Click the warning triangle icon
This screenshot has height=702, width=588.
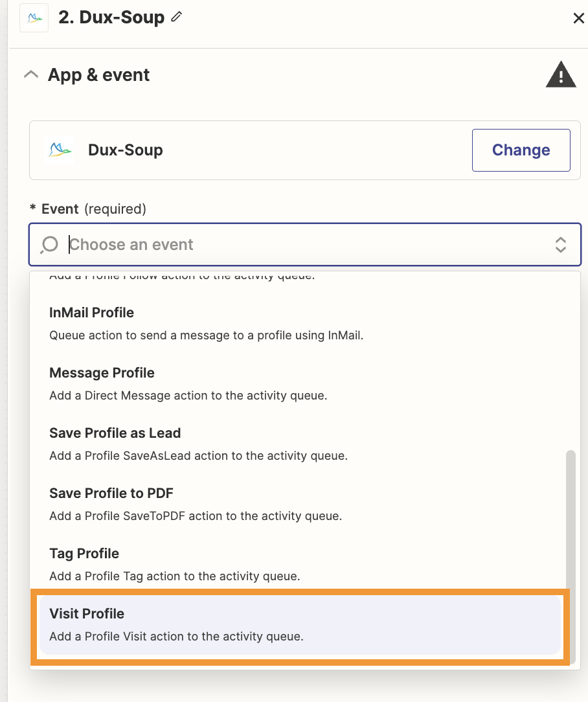560,75
